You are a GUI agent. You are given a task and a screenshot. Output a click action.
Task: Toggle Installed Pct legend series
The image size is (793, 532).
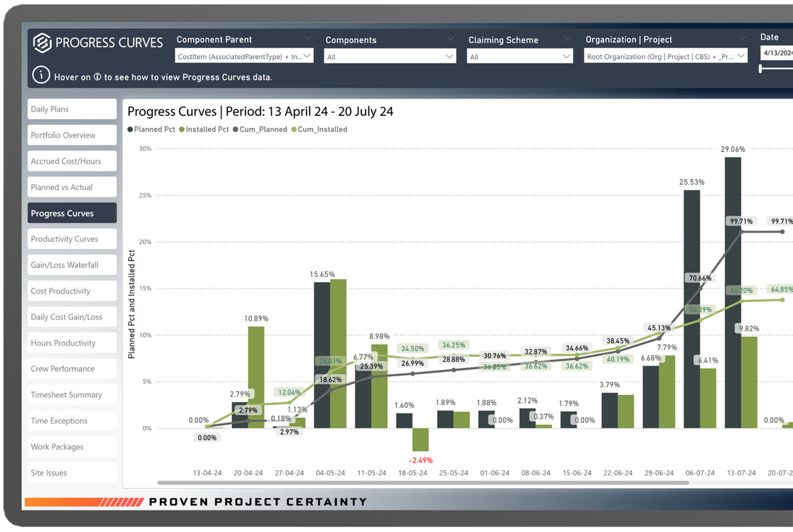click(x=204, y=129)
